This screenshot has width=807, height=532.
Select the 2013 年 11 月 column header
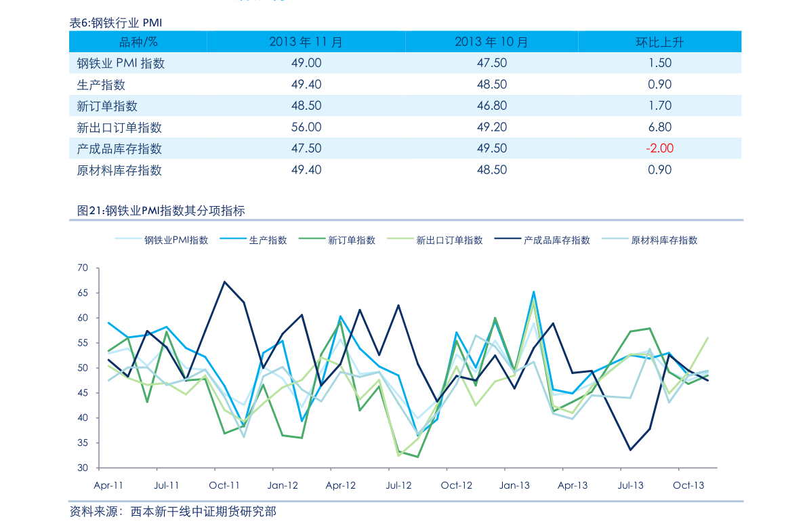(x=306, y=42)
